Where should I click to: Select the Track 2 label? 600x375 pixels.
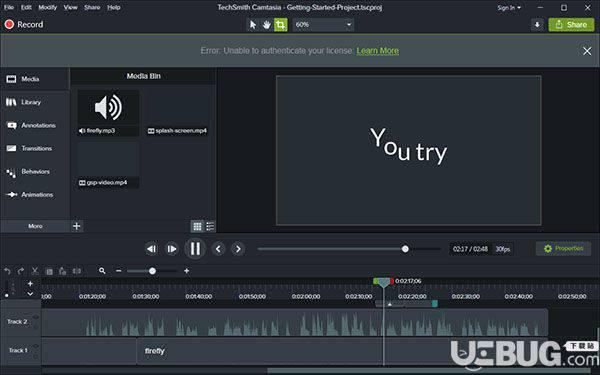(17, 322)
